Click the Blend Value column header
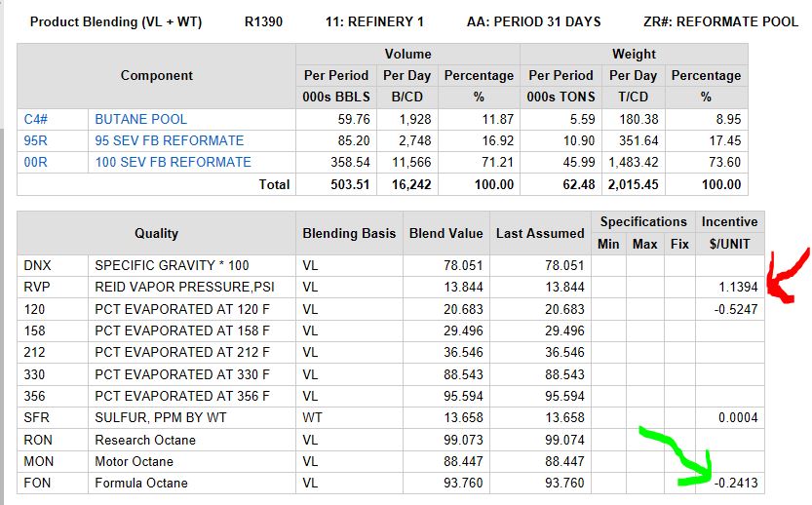This screenshot has width=812, height=505. tap(446, 233)
